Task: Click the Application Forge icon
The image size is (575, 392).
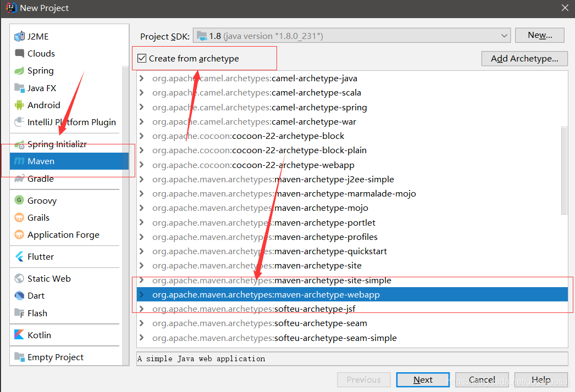Action: coord(19,234)
